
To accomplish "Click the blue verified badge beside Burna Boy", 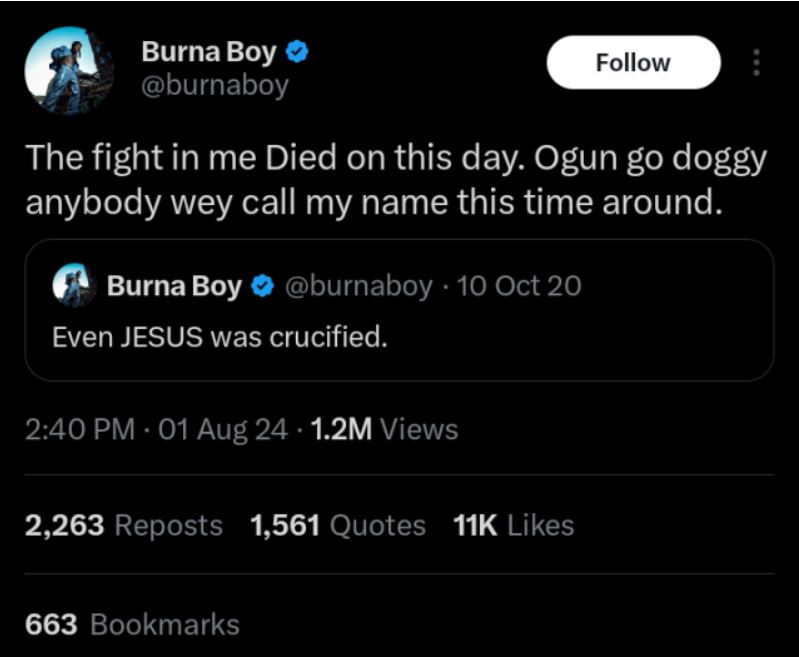I will pyautogui.click(x=297, y=52).
